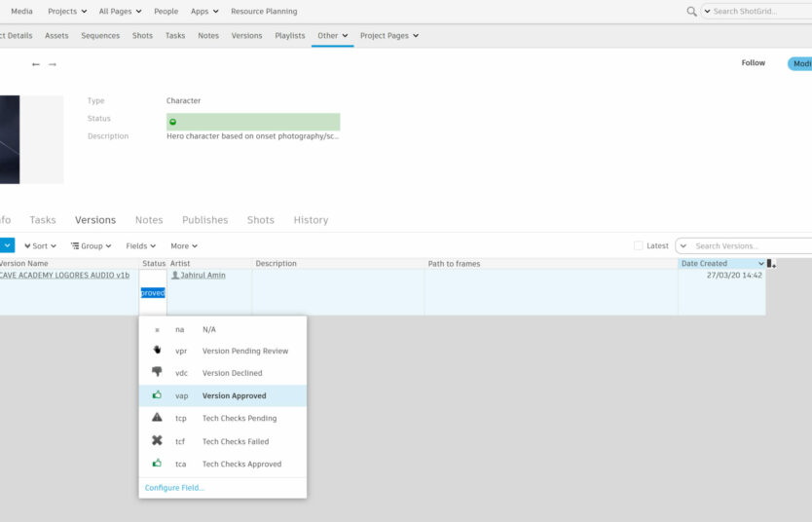Click the Search Versions input field
Viewport: 812px width, 522px height.
(750, 246)
